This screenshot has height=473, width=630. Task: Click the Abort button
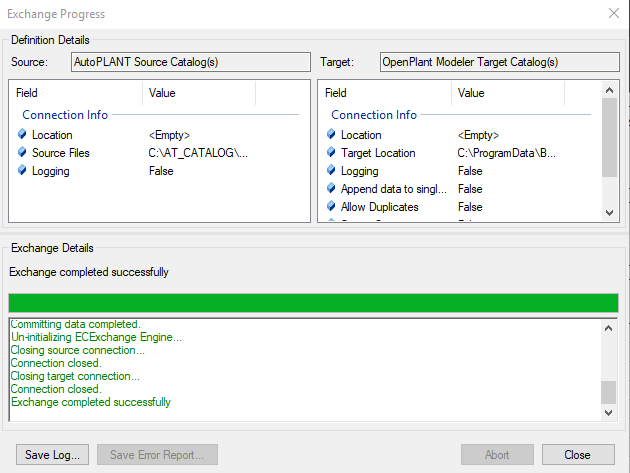[x=497, y=455]
